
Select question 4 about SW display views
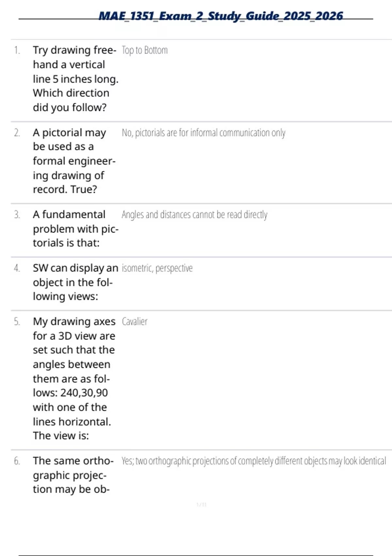pyautogui.click(x=75, y=282)
